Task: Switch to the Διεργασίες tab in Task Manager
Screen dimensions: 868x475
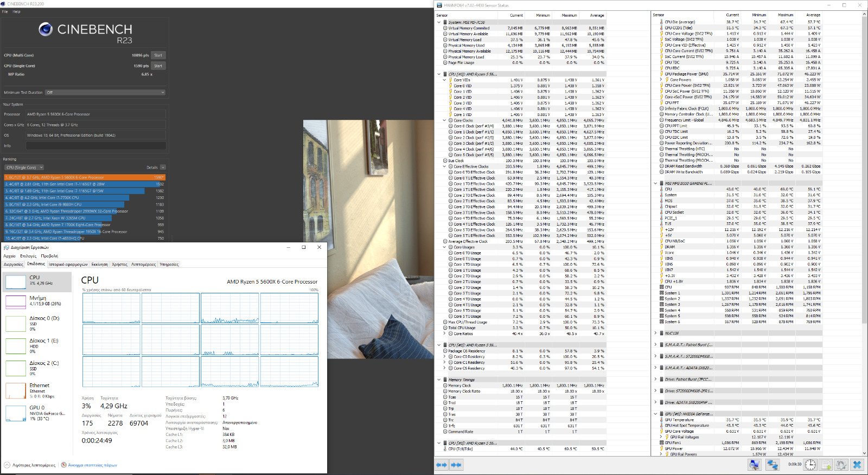Action: [x=14, y=265]
